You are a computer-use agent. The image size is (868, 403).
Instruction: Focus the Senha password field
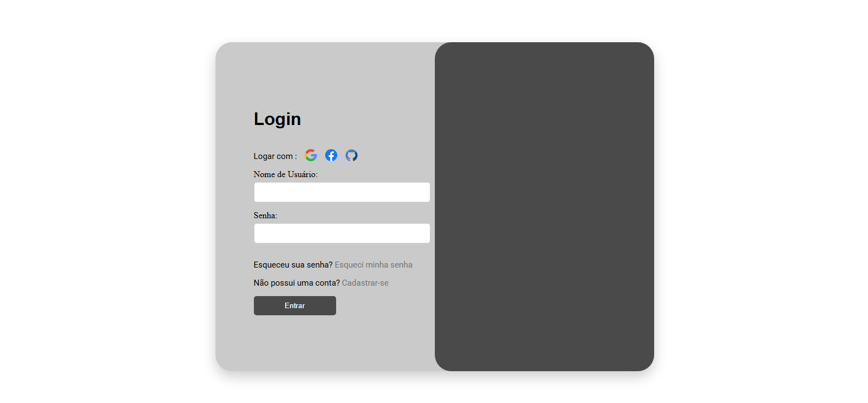[x=342, y=233]
